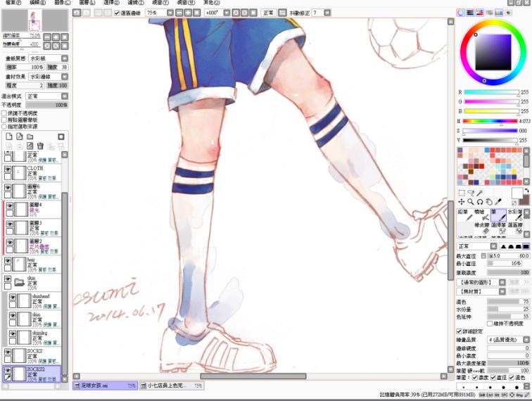
Task: Create a new normal layer
Action: (x=9, y=136)
